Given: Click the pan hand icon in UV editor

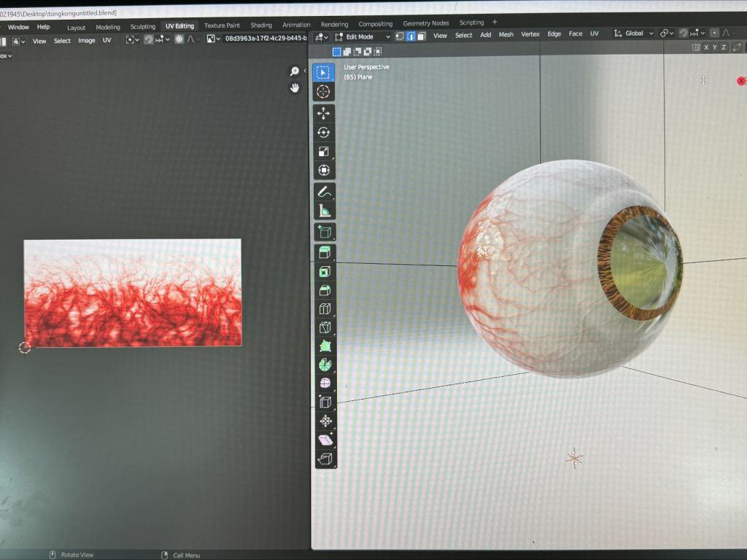Looking at the screenshot, I should (295, 87).
